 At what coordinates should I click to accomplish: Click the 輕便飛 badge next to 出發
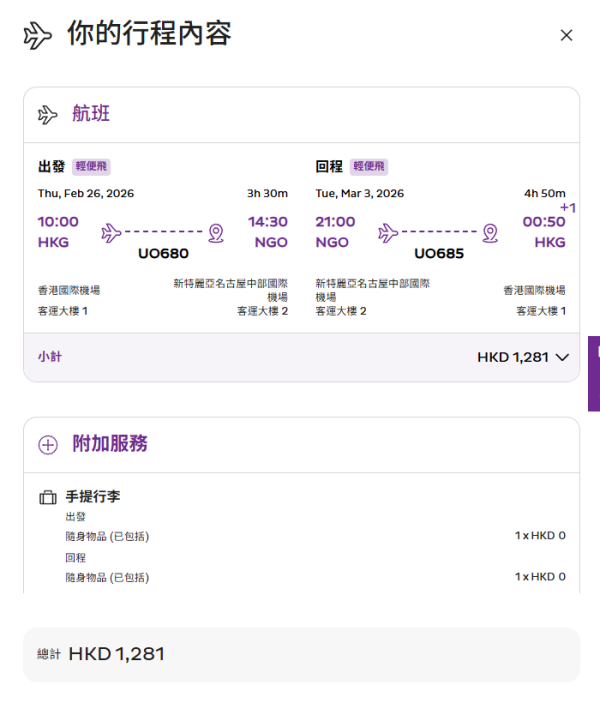[91, 166]
